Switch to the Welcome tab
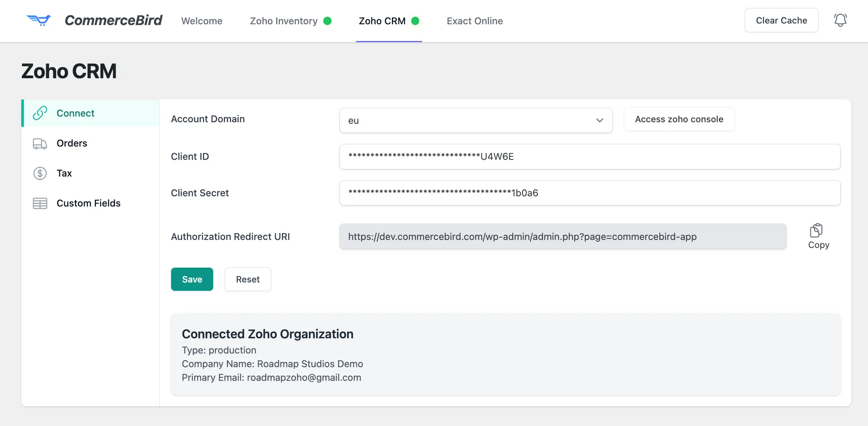The image size is (868, 426). (x=202, y=21)
